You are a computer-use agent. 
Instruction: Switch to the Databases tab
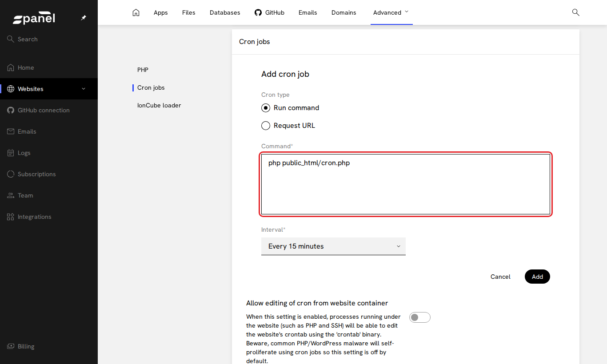[225, 12]
